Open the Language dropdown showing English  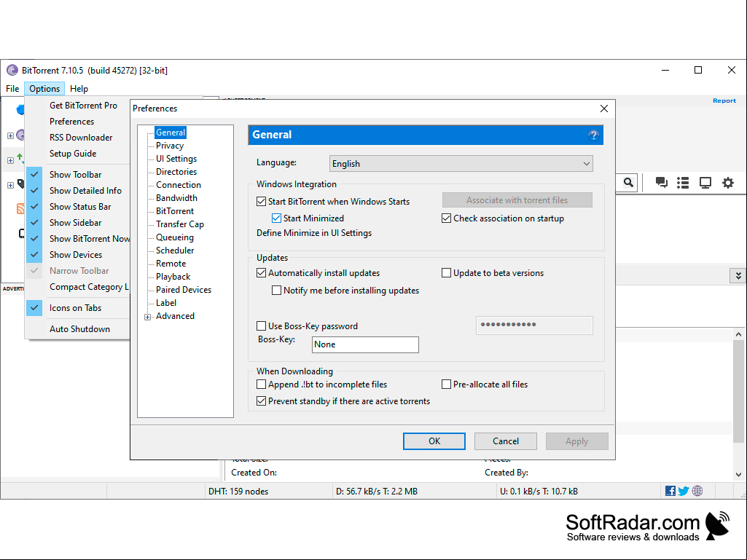[461, 164]
